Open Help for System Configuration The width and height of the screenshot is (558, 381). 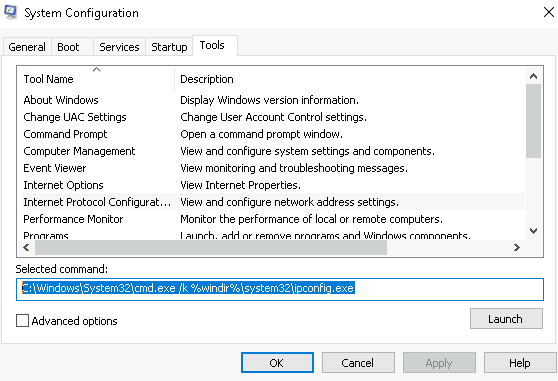(520, 363)
